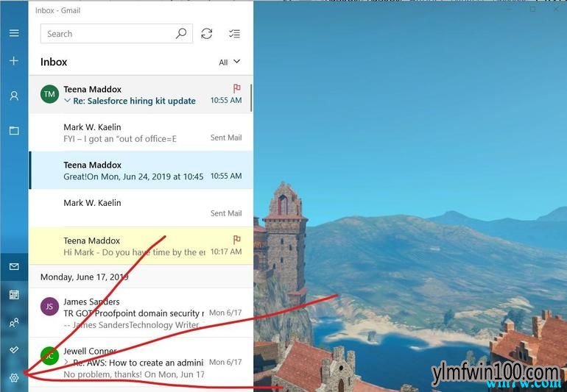
Task: Open Teena Maddox 'Great!On Mon' message
Action: 141,170
